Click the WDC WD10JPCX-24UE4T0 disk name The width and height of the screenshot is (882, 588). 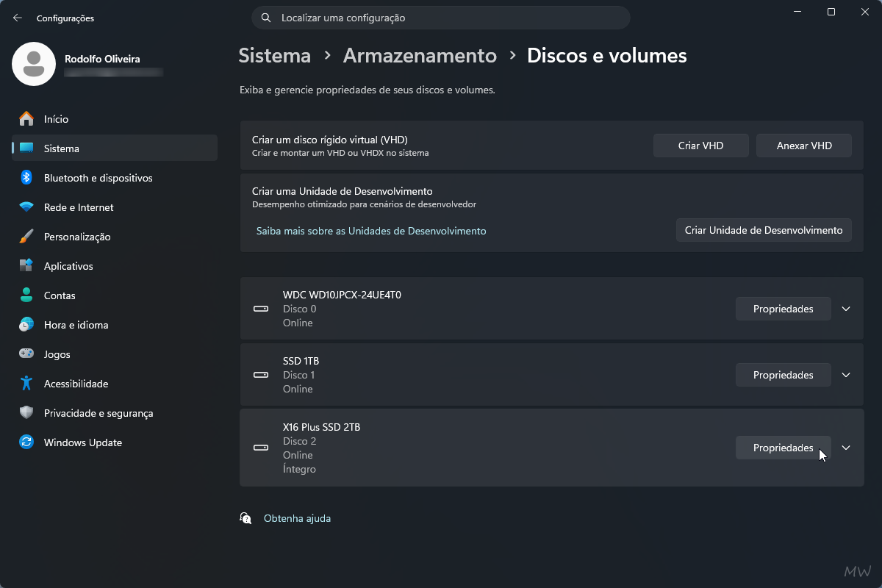342,295
